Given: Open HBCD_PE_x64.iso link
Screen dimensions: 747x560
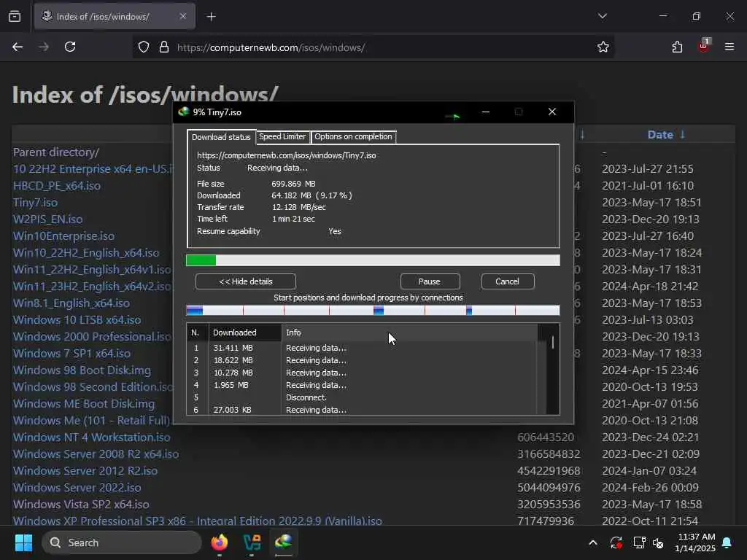Looking at the screenshot, I should (x=57, y=186).
